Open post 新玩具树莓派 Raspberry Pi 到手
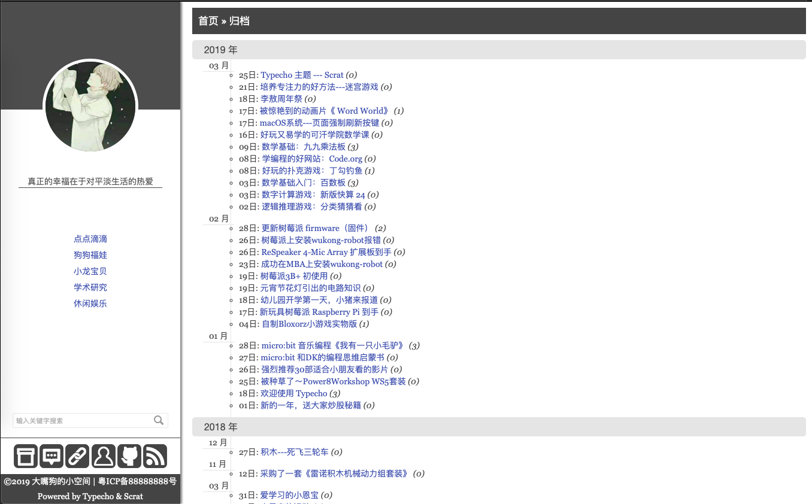 tap(319, 312)
